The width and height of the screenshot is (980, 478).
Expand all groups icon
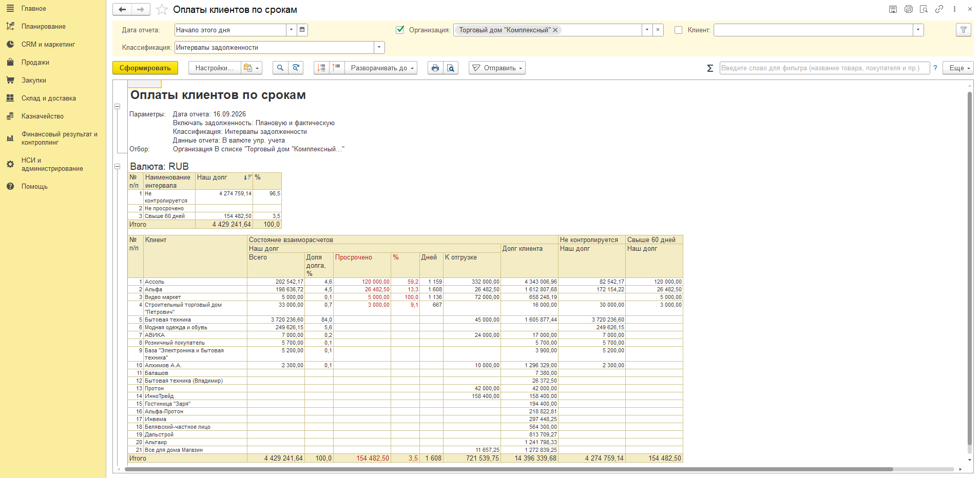pyautogui.click(x=321, y=68)
